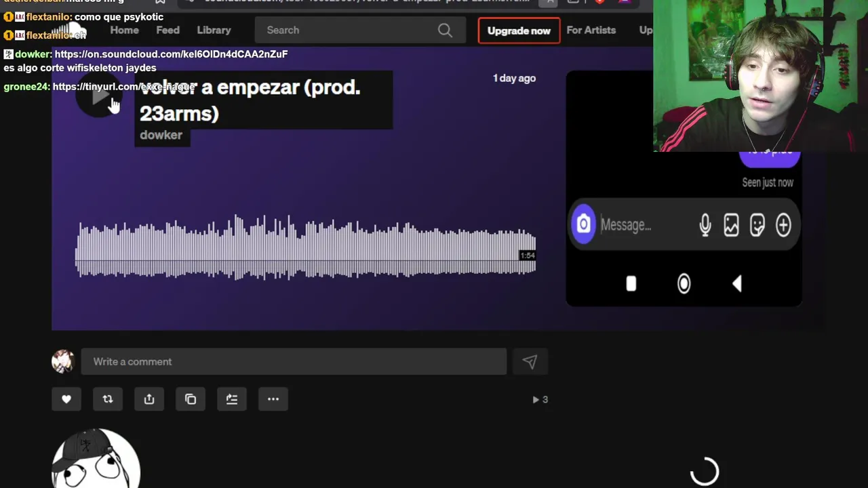Open the Library tab
Viewport: 868px width, 488px height.
tap(214, 30)
